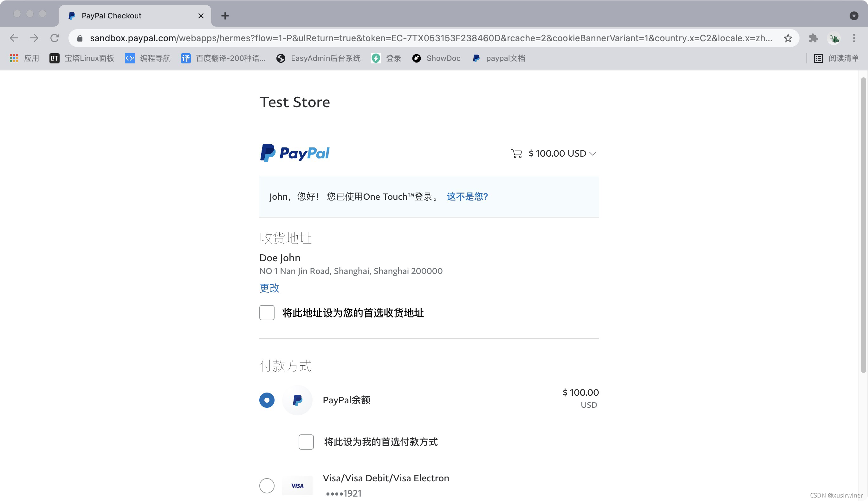View site security lock info
This screenshot has width=868, height=501.
tap(80, 38)
